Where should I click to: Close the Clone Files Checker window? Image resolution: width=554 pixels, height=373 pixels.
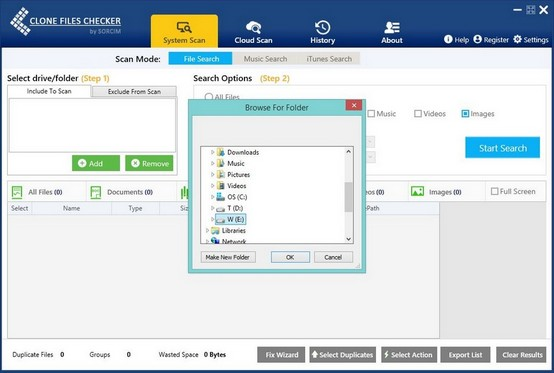pos(543,10)
